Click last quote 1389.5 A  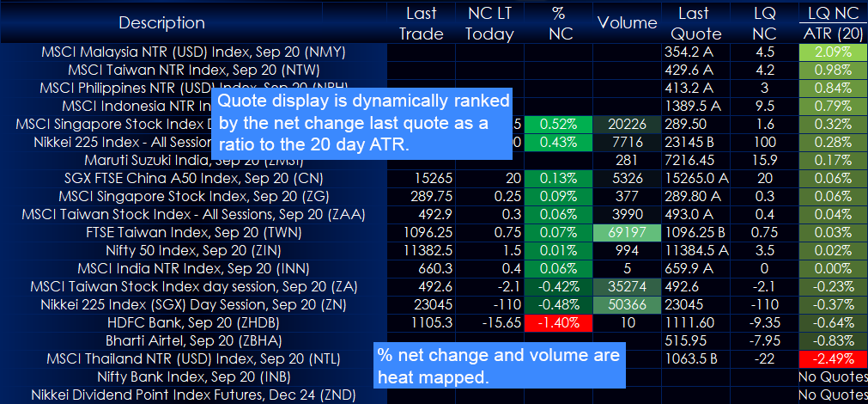[695, 107]
